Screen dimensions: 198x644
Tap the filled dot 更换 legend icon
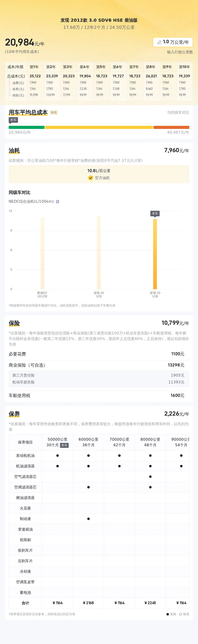(x=168, y=614)
